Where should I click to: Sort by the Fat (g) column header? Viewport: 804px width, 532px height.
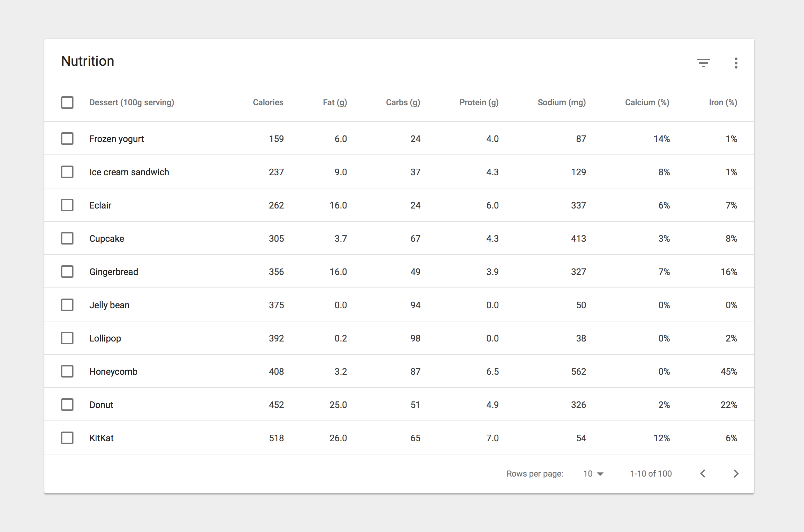point(335,103)
